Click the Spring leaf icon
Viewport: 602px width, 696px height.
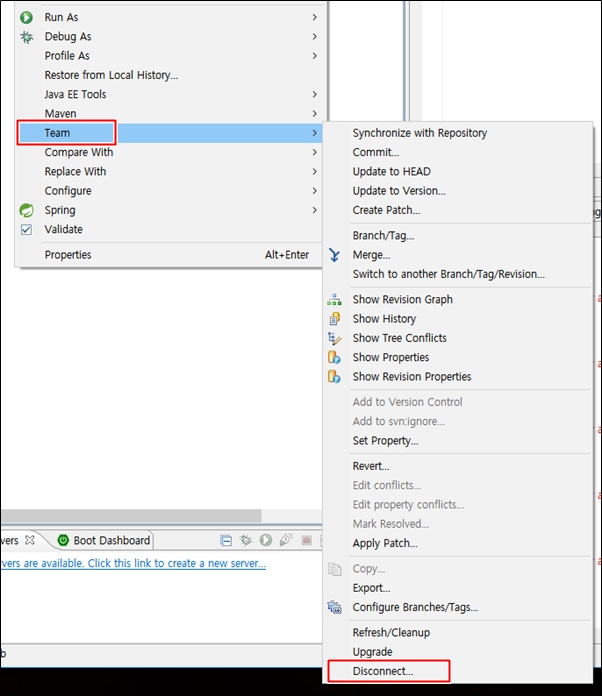pyautogui.click(x=27, y=210)
